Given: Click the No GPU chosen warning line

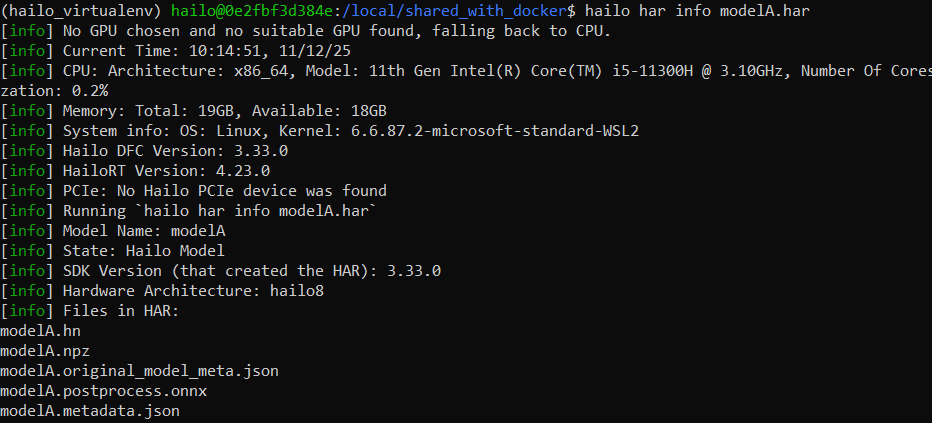Looking at the screenshot, I should click(x=330, y=30).
